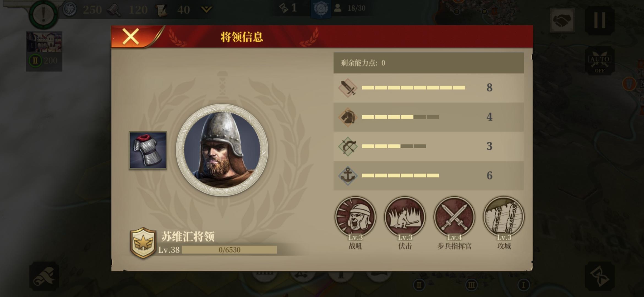Open the diplomacy handshake button

[562, 20]
